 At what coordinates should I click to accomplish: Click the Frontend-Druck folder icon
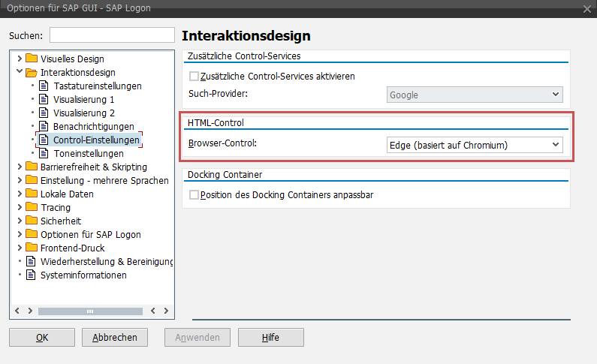pos(32,248)
